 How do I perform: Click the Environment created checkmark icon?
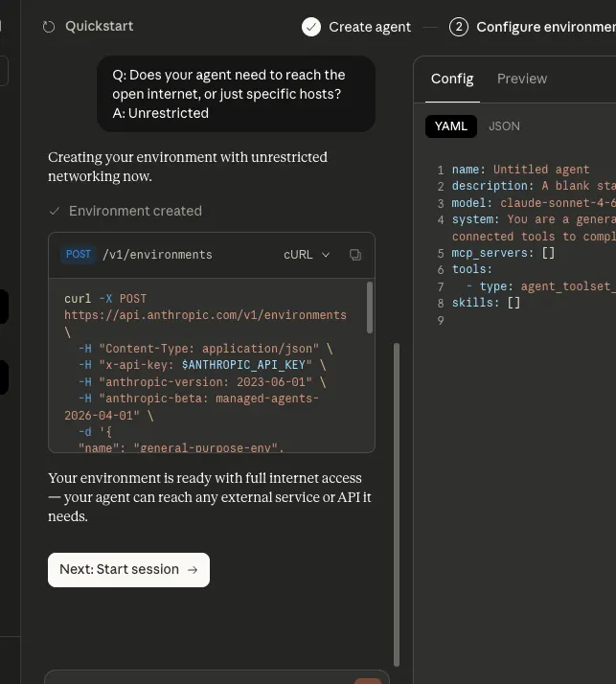coord(55,212)
